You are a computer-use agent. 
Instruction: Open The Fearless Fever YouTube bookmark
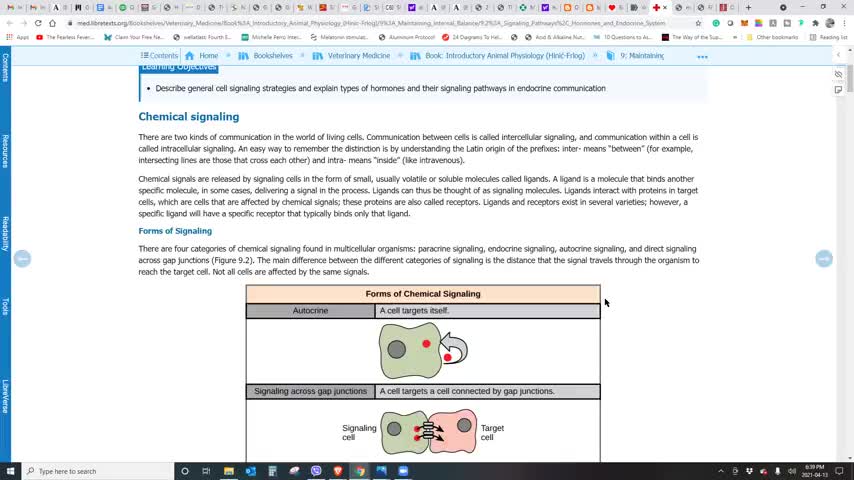click(x=65, y=37)
